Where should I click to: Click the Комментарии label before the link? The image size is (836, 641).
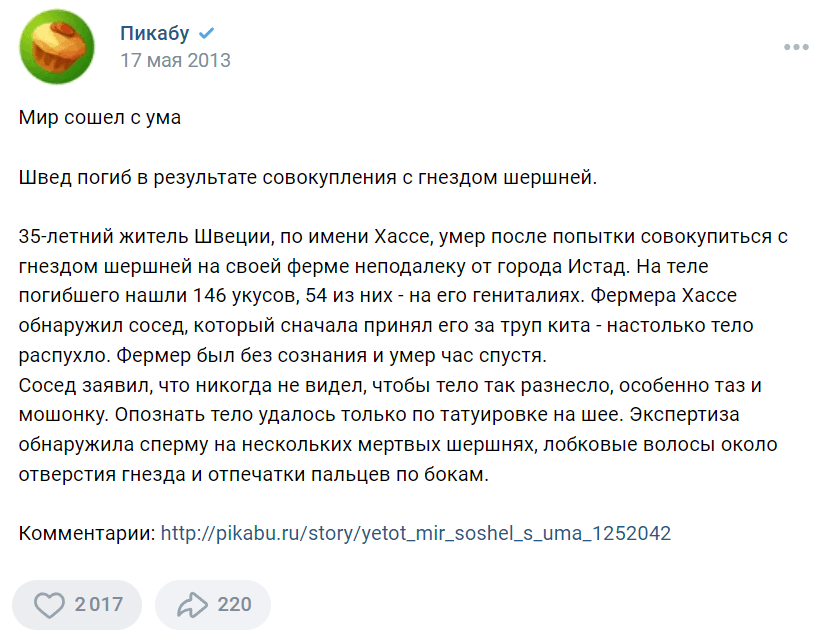click(87, 533)
